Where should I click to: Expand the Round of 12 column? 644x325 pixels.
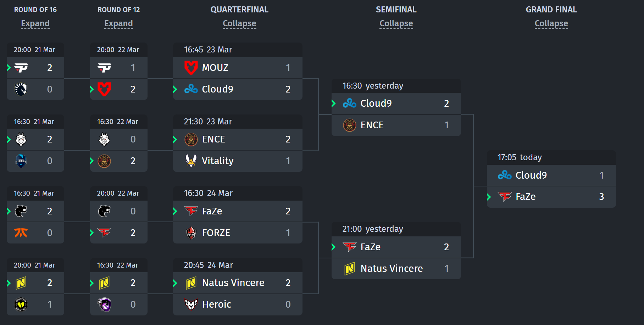pyautogui.click(x=118, y=23)
